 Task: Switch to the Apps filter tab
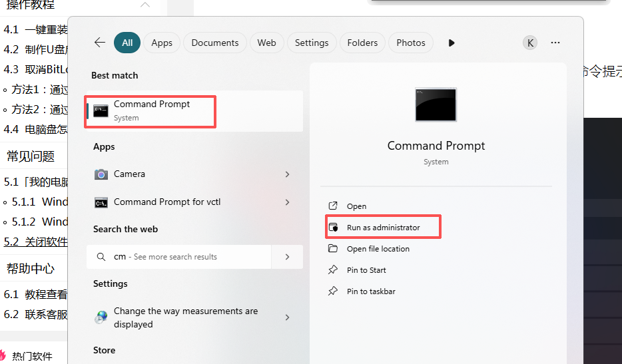[x=162, y=43]
